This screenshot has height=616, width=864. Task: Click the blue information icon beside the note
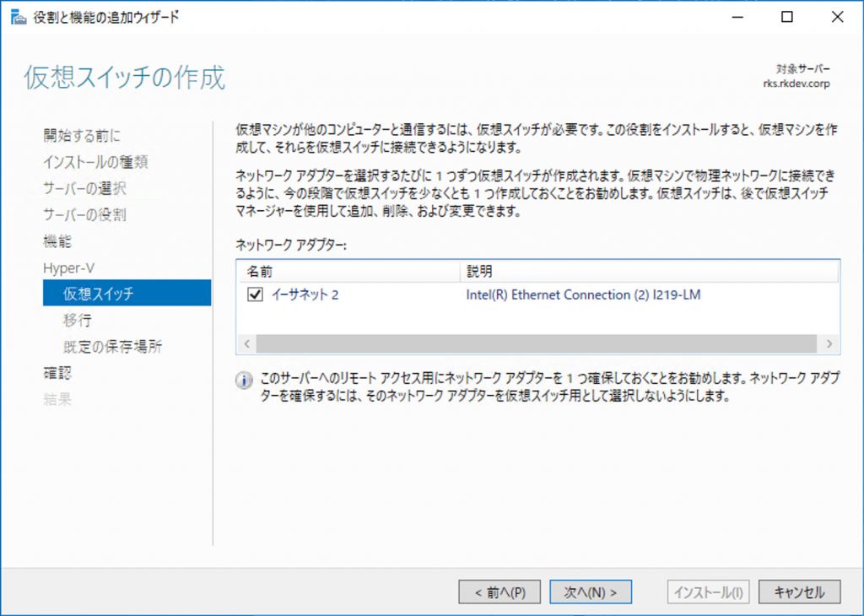coord(244,381)
